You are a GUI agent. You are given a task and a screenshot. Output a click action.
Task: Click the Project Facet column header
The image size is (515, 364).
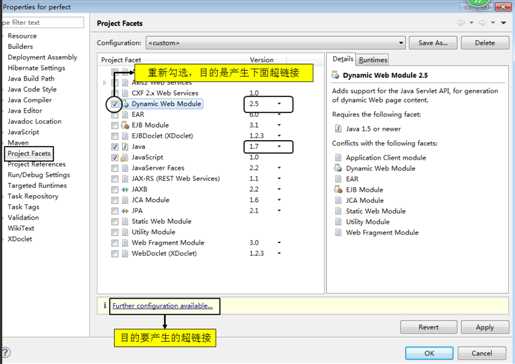point(121,60)
